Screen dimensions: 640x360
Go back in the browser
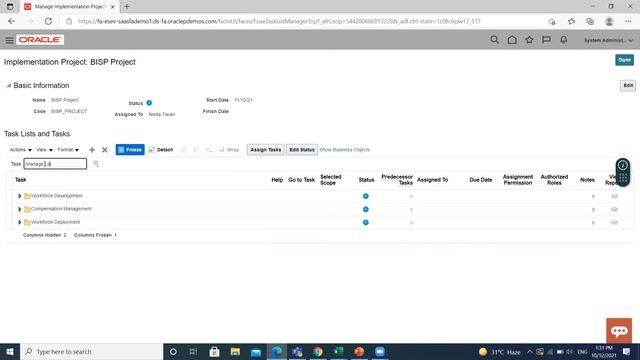point(11,21)
